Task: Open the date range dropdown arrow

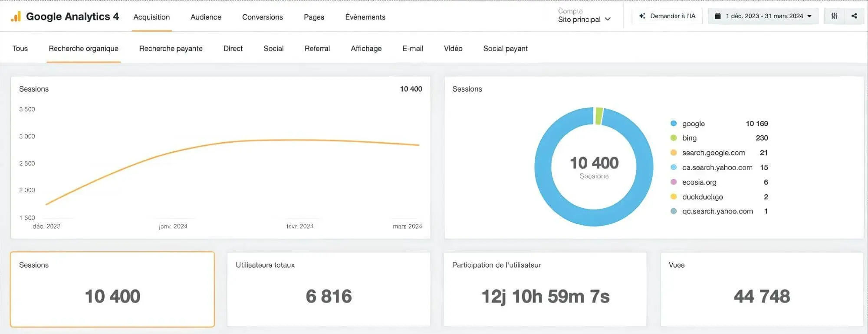Action: [809, 16]
